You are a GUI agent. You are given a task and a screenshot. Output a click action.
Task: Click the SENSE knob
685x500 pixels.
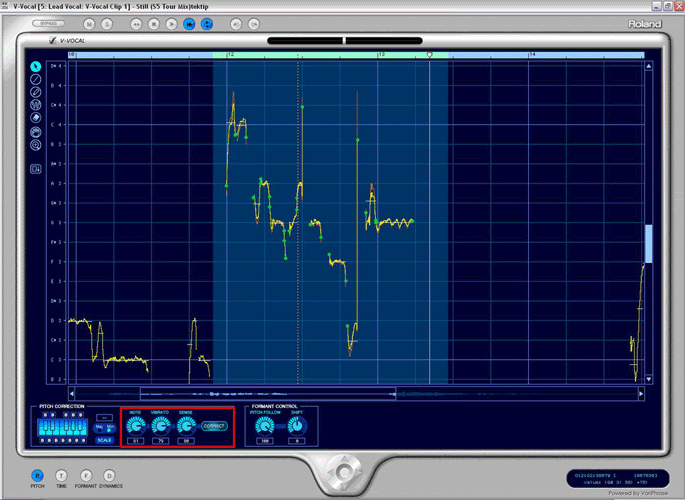pos(186,426)
